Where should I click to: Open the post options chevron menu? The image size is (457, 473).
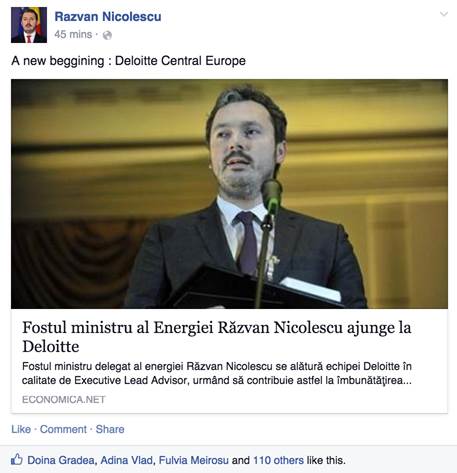click(x=444, y=14)
